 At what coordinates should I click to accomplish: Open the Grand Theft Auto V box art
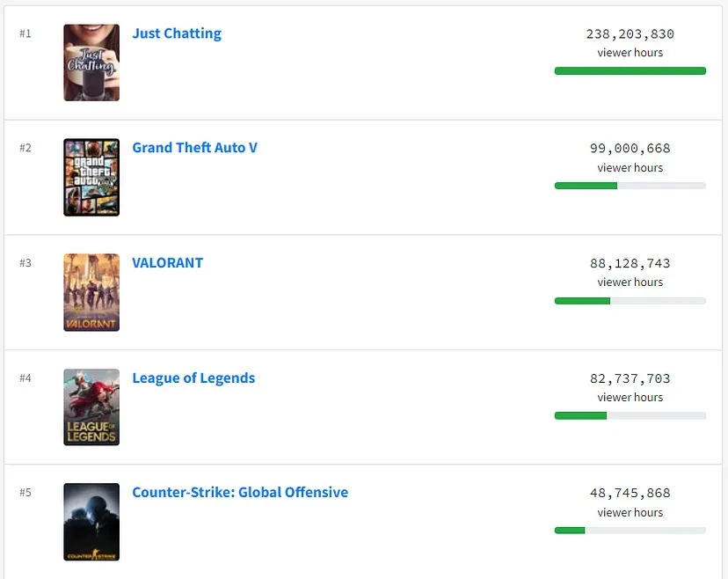[x=91, y=177]
